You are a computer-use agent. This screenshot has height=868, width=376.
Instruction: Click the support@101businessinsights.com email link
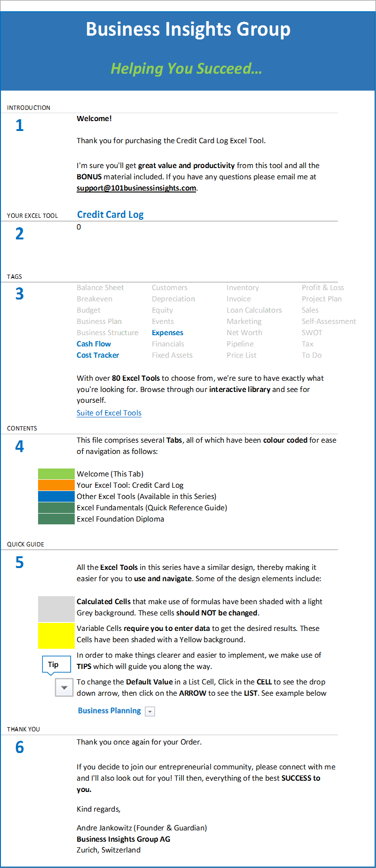(136, 188)
